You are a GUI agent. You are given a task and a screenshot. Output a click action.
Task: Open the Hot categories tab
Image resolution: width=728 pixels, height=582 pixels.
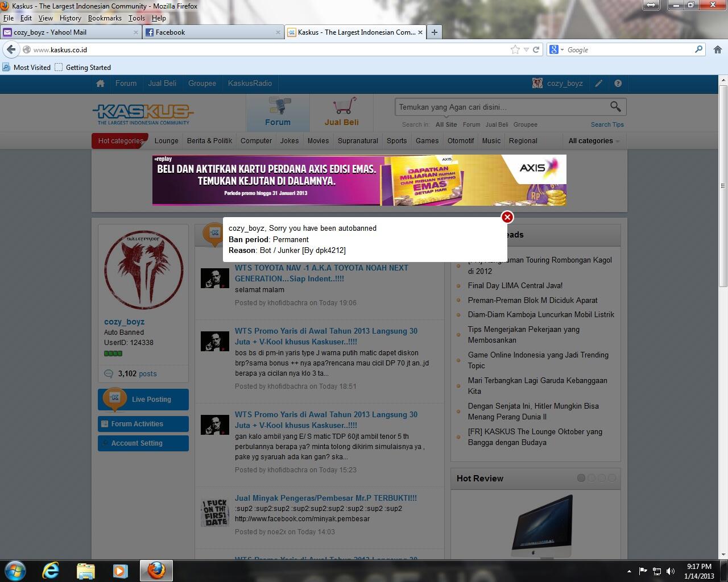pos(120,141)
